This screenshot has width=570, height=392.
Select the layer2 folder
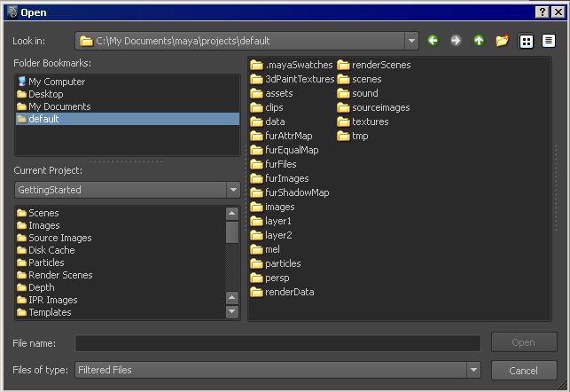(x=271, y=235)
